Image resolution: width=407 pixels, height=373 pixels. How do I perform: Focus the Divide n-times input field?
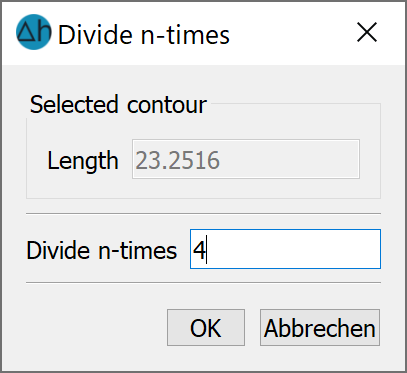(x=285, y=249)
